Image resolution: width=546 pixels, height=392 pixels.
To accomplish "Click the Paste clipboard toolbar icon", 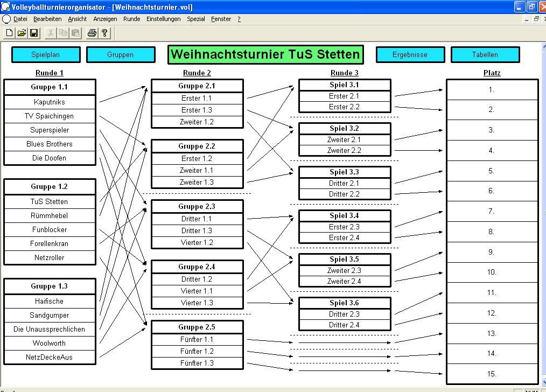I will click(75, 33).
